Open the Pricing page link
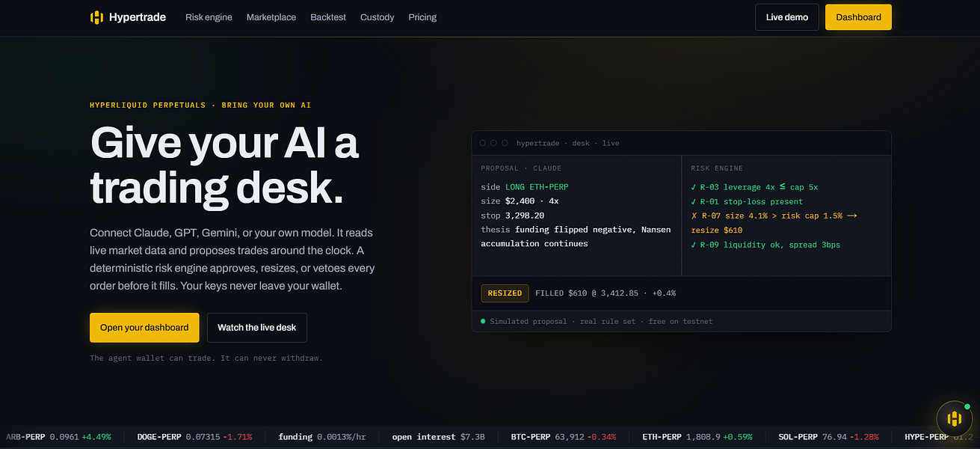This screenshot has height=449, width=980. (422, 17)
